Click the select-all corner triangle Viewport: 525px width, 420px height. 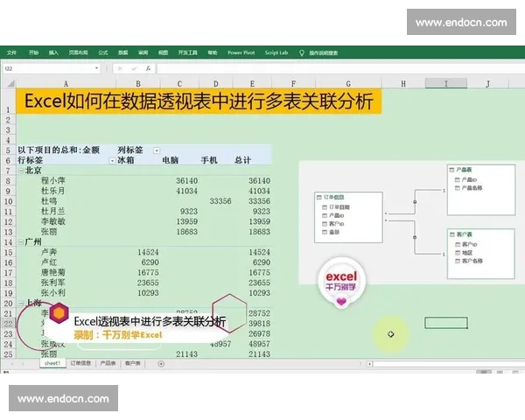[10, 83]
